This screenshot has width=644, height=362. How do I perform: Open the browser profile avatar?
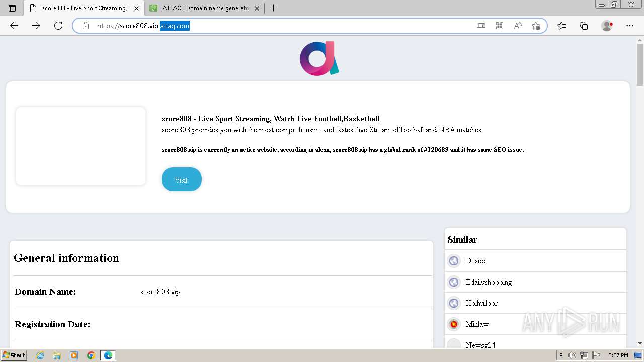click(607, 26)
